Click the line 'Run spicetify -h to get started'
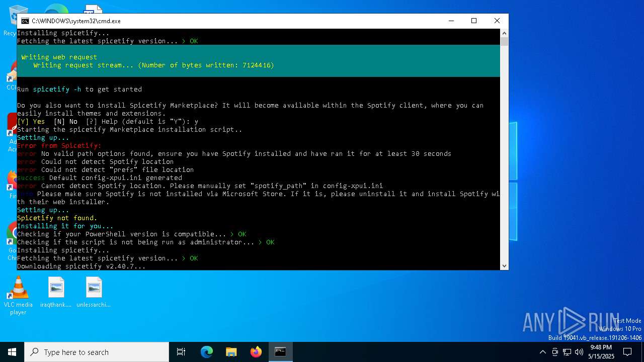Viewport: 644px width, 362px height. tap(79, 89)
